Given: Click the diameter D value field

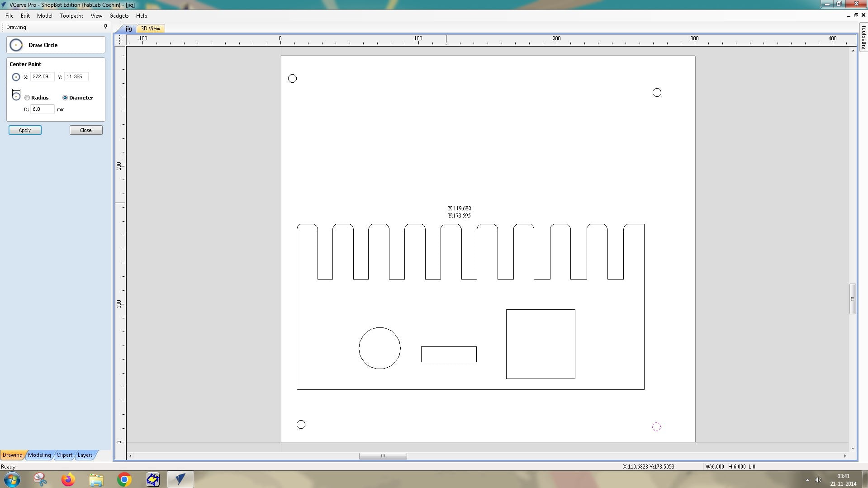Looking at the screenshot, I should [x=43, y=109].
